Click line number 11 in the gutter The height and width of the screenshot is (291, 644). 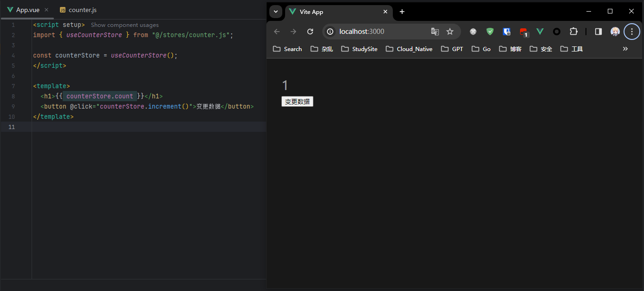12,127
